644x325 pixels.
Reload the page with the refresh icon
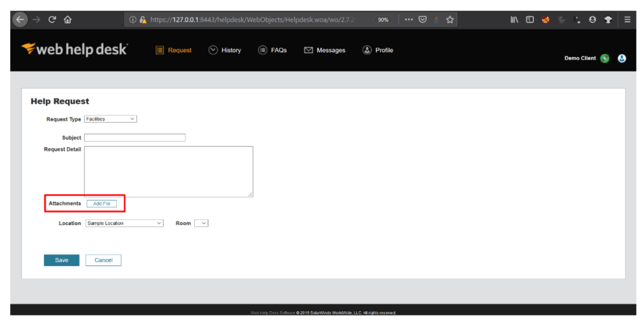click(52, 19)
